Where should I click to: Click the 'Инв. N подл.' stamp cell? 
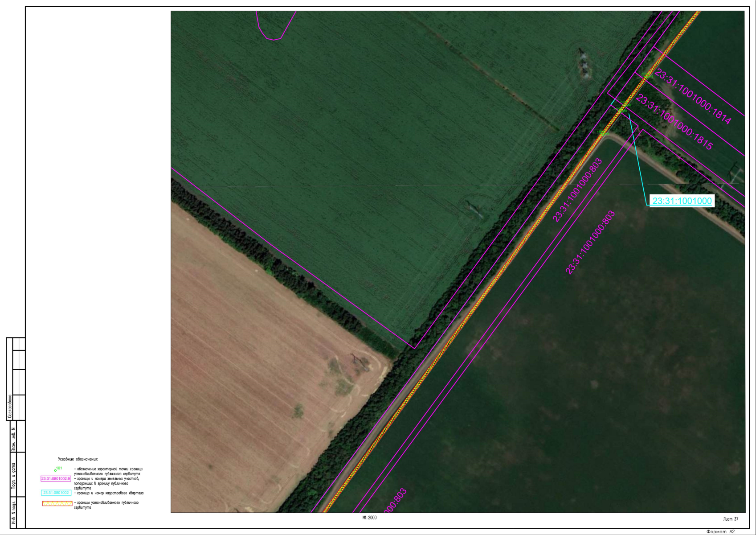[13, 514]
